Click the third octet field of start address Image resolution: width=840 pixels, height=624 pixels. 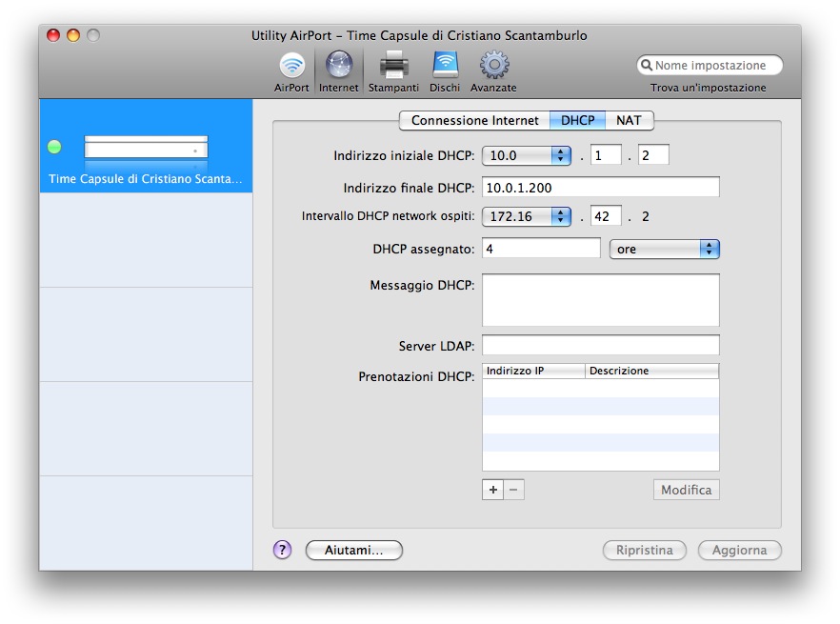tap(606, 155)
